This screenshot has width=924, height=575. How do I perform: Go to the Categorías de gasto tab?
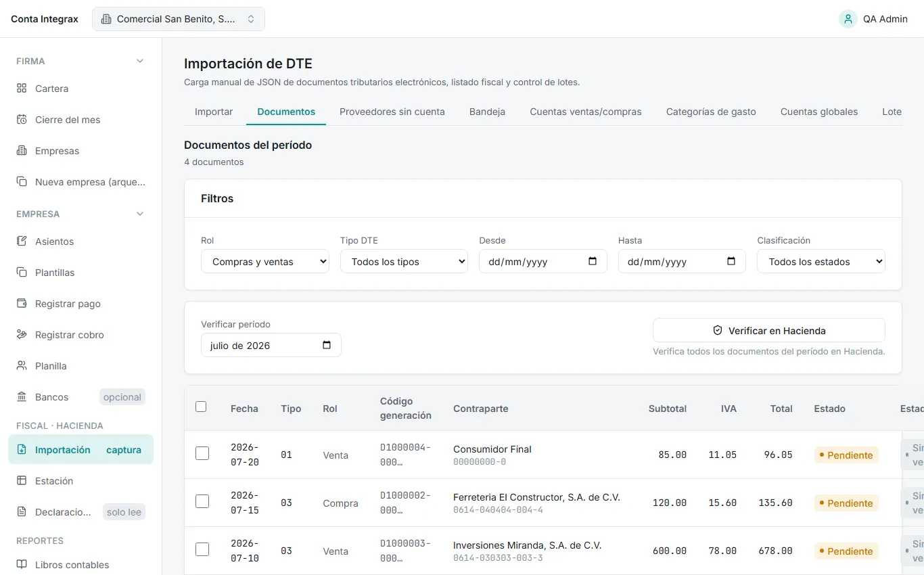pos(711,112)
